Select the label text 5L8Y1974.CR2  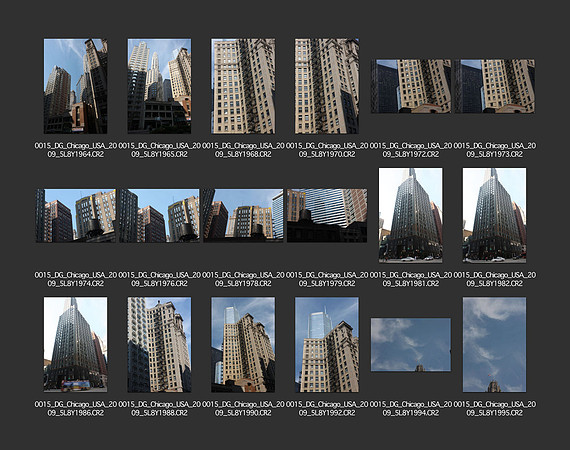[76, 279]
